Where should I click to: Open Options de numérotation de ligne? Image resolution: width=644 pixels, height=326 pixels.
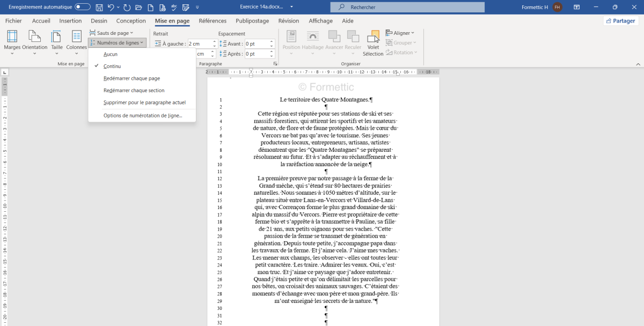click(x=143, y=115)
